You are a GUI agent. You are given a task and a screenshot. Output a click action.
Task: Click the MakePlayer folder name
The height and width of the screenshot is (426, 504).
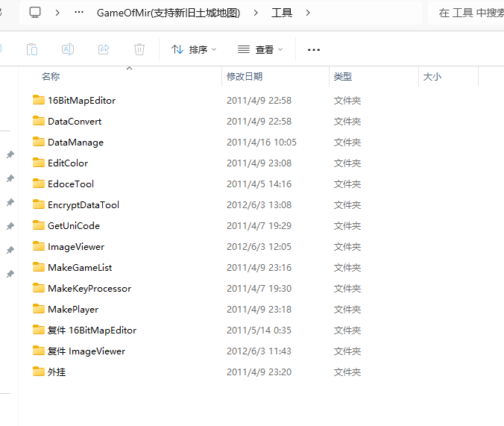point(73,310)
